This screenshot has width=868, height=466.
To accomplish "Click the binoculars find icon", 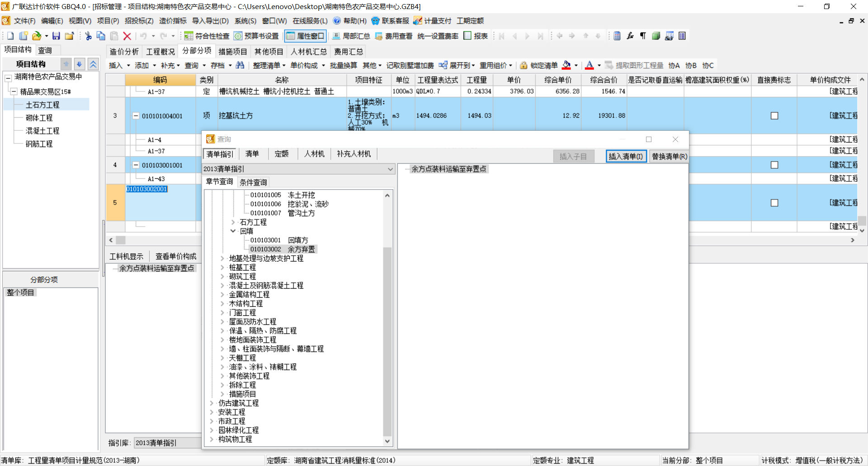I will click(x=240, y=65).
